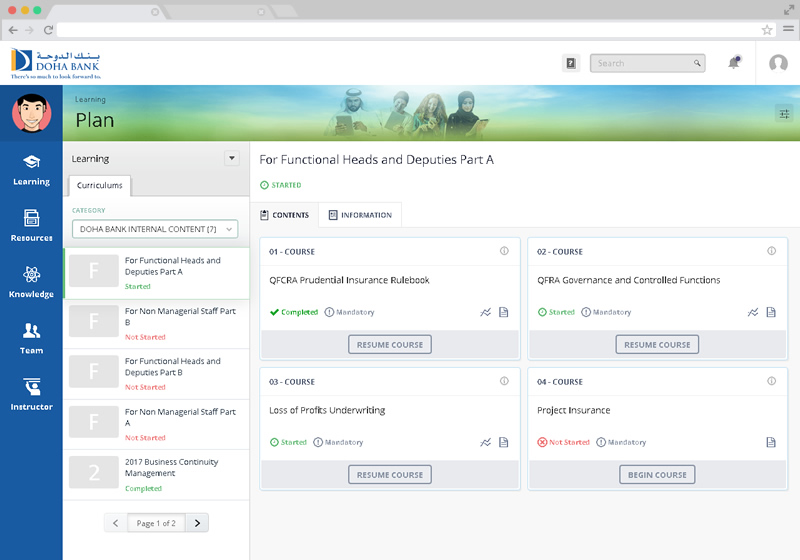Go to the previous curriculum page
The width and height of the screenshot is (800, 560).
point(116,523)
